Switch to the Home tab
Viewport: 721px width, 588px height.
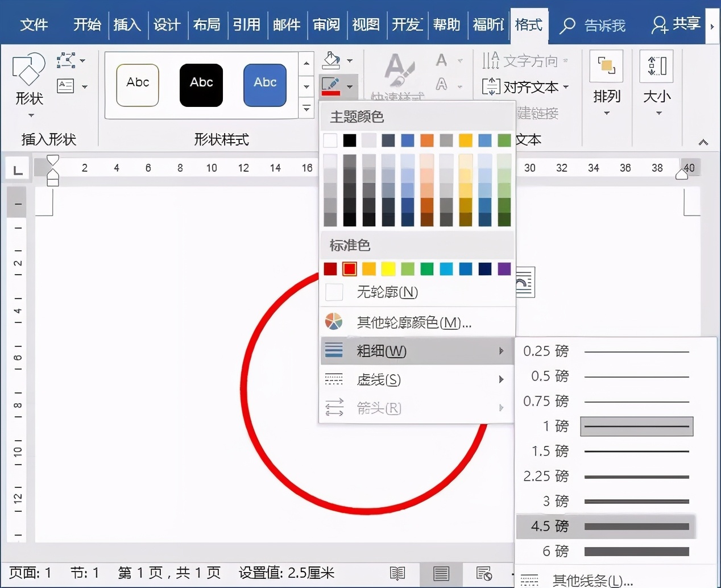(x=87, y=24)
